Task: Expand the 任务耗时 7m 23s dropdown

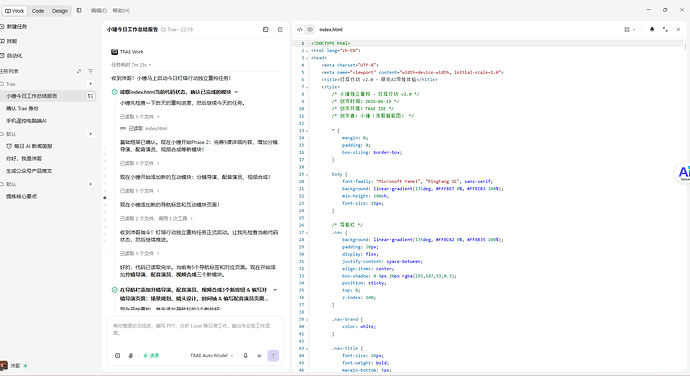Action: tap(131, 65)
